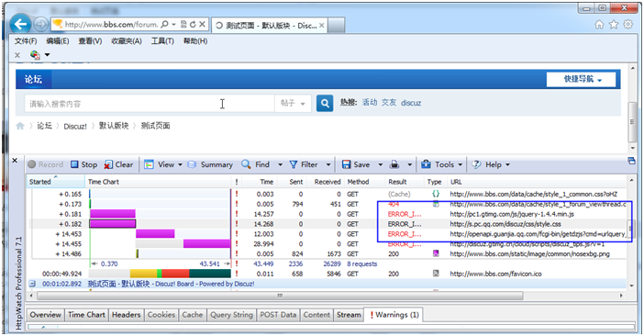The height and width of the screenshot is (336, 644).
Task: Click the 交友 hot search link
Action: point(389,103)
